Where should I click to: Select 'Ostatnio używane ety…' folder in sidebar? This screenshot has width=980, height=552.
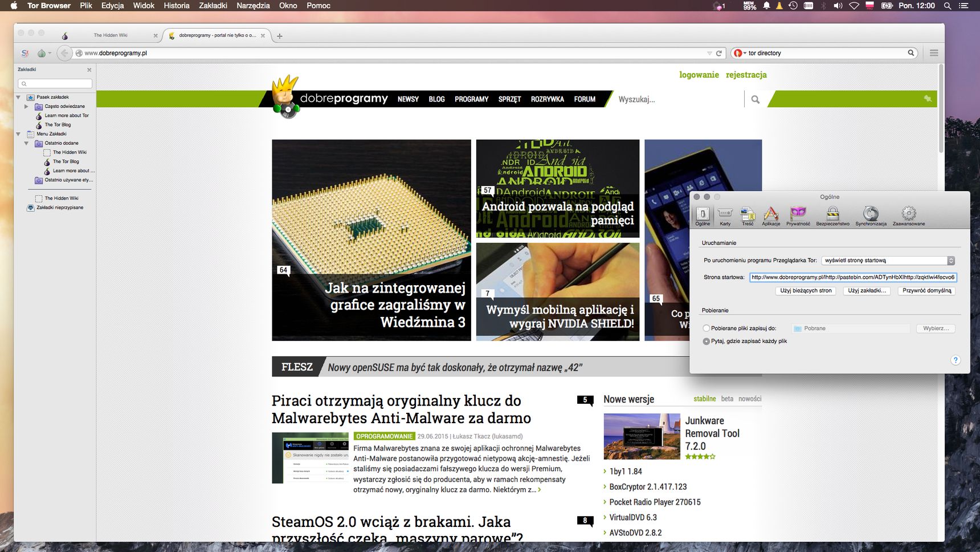pyautogui.click(x=64, y=180)
